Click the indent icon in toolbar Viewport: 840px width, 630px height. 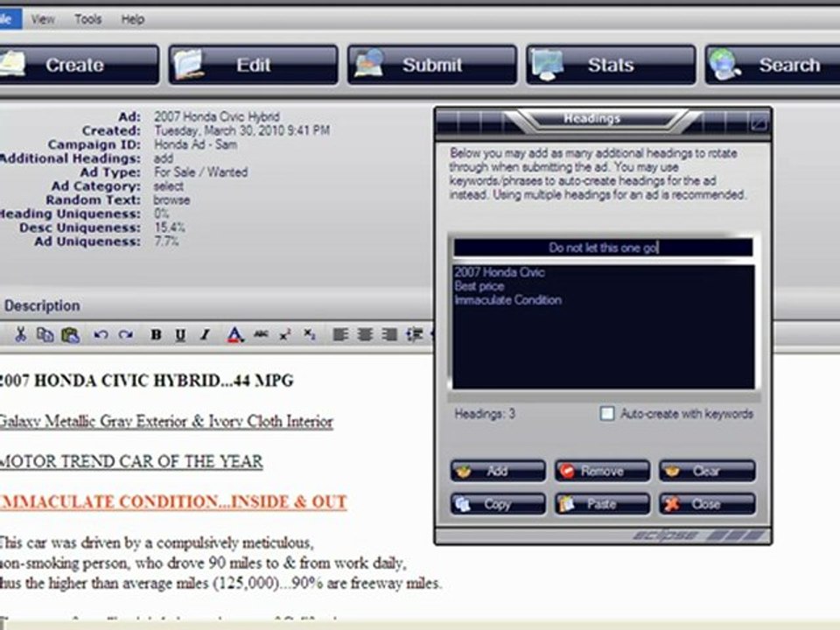[414, 335]
